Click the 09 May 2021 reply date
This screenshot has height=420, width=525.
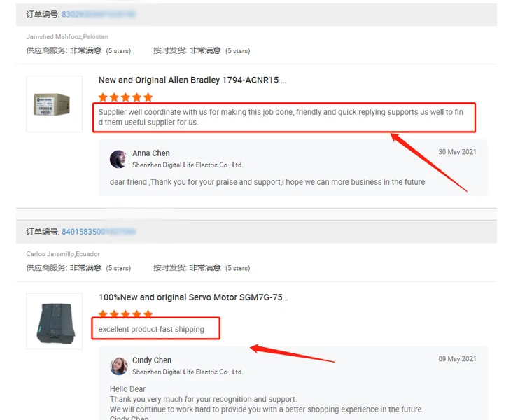click(457, 359)
